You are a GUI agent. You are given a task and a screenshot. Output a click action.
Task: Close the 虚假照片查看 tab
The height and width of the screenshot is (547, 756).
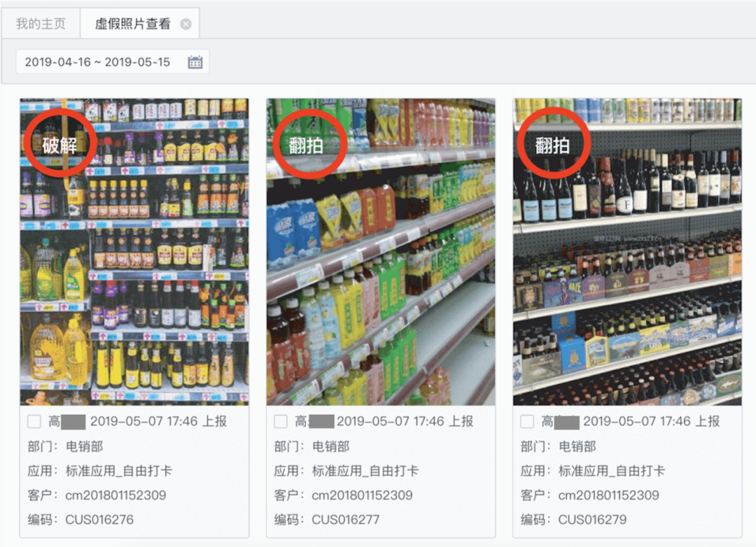pyautogui.click(x=185, y=24)
